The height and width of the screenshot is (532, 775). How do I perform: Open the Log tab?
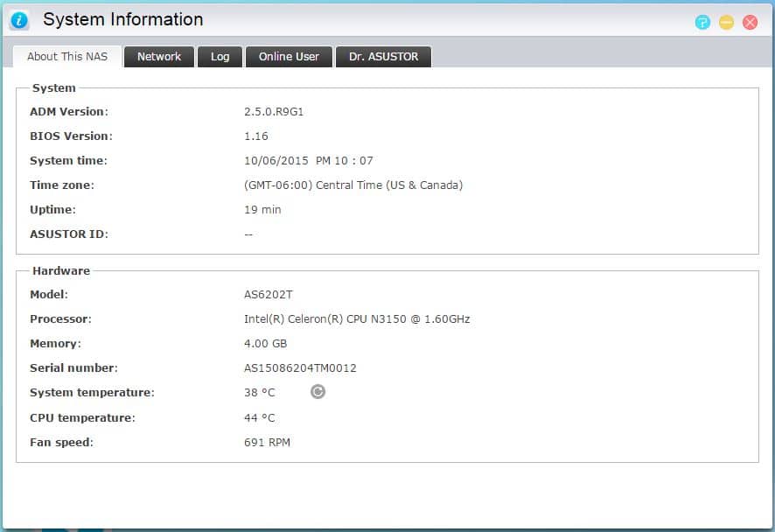pyautogui.click(x=220, y=57)
